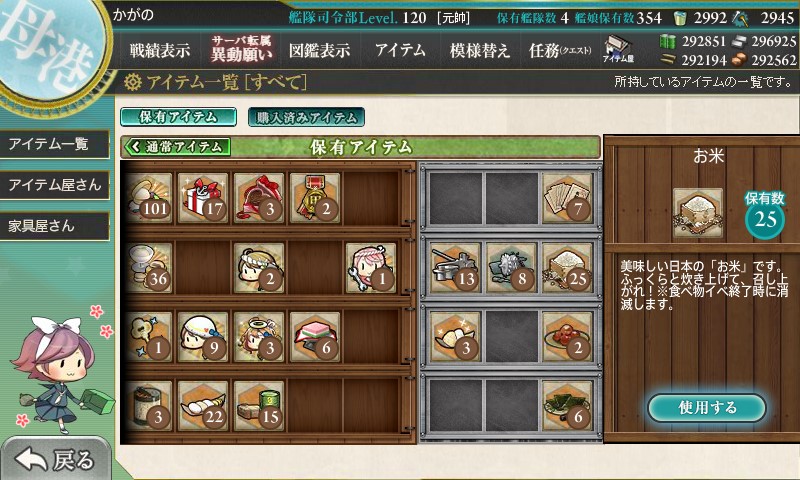Open アイテム屋さん in sidebar
The width and height of the screenshot is (800, 480).
pos(55,185)
